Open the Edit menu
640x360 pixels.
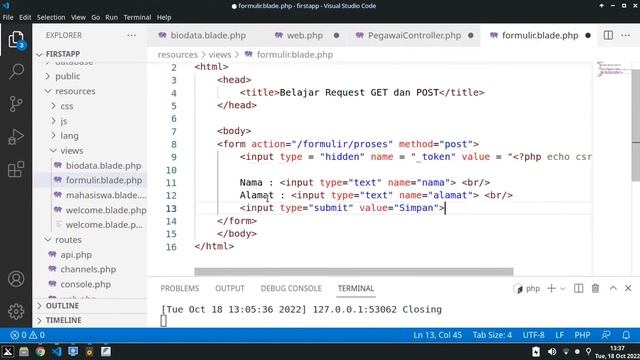tap(25, 17)
